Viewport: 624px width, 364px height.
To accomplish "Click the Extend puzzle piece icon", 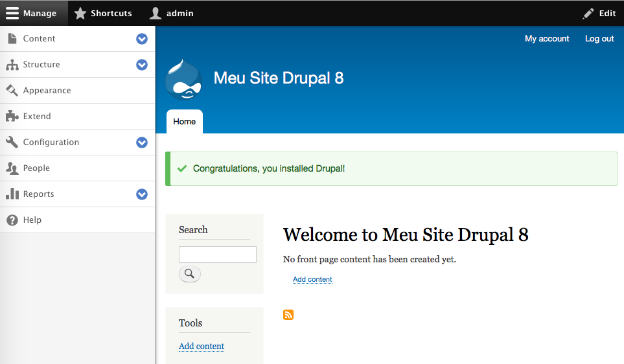I will point(12,116).
